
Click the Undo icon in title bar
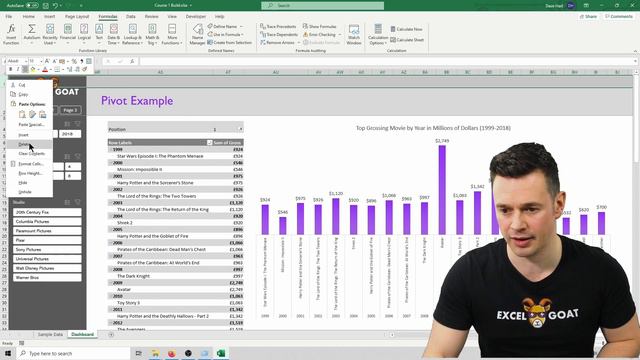(x=56, y=5)
